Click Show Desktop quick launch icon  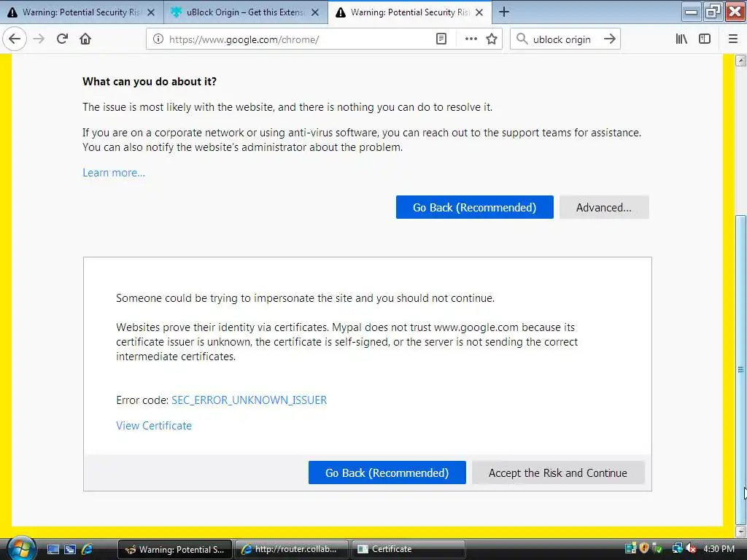pyautogui.click(x=53, y=549)
